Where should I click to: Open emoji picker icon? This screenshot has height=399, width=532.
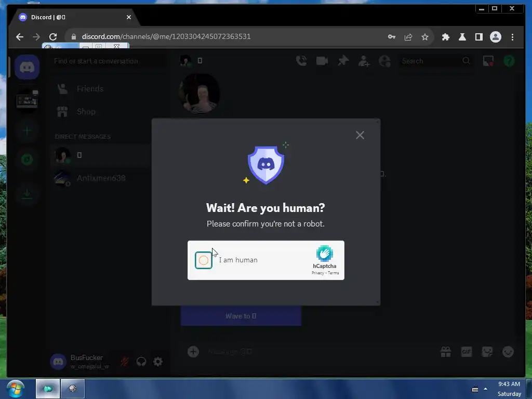point(508,352)
